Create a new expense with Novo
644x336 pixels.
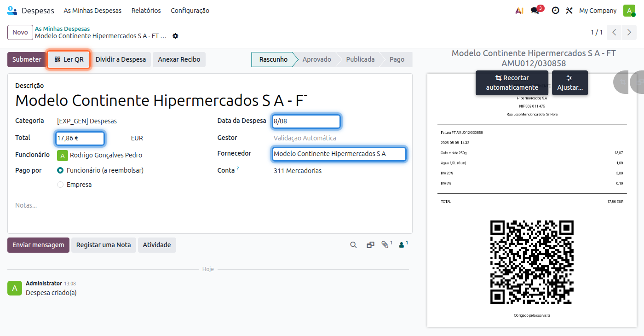20,32
